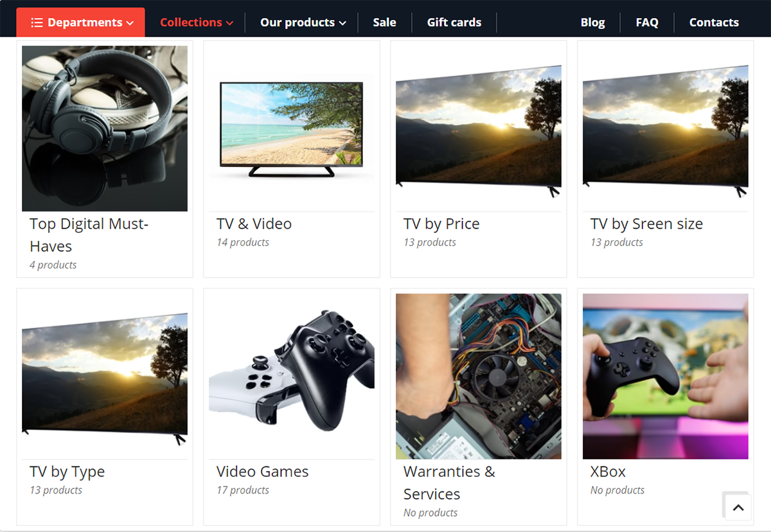Viewport: 771px width, 532px height.
Task: Click the Xbox controller image in XBox card
Action: (665, 376)
